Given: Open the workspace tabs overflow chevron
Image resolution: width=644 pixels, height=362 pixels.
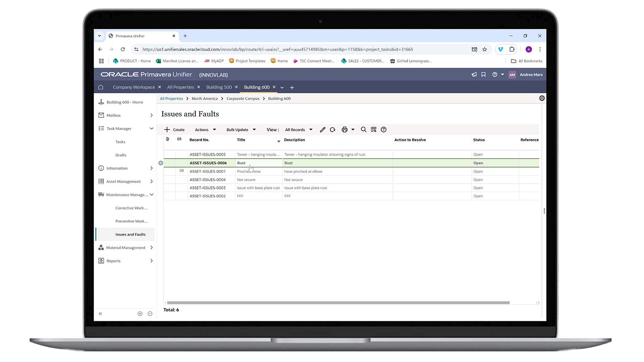Looking at the screenshot, I should (x=282, y=87).
